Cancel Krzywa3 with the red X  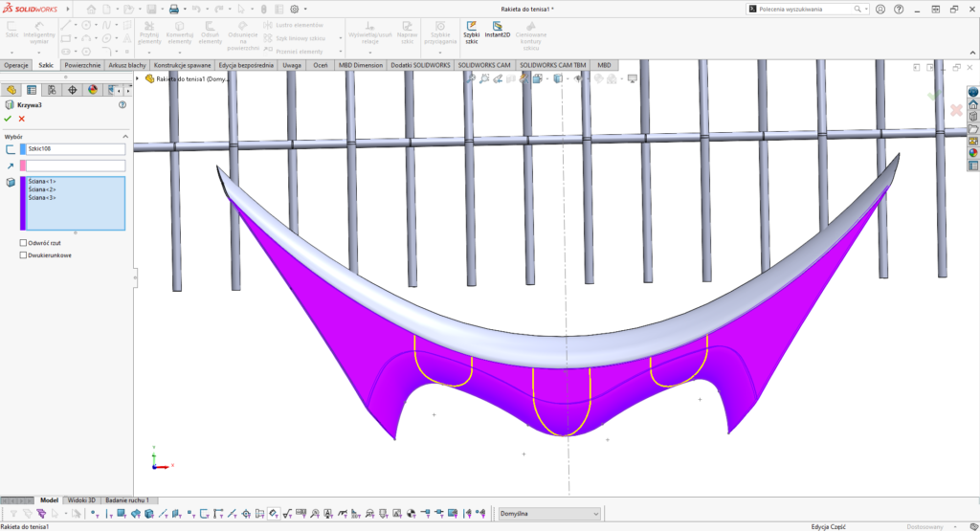click(21, 119)
